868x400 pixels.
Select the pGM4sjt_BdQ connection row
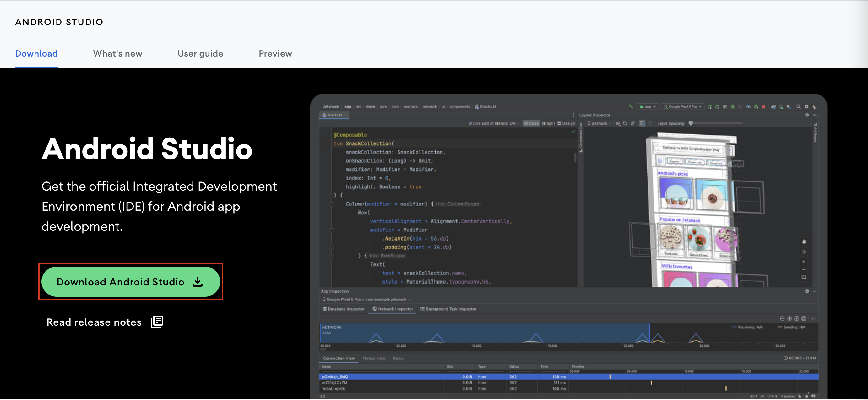coord(335,377)
